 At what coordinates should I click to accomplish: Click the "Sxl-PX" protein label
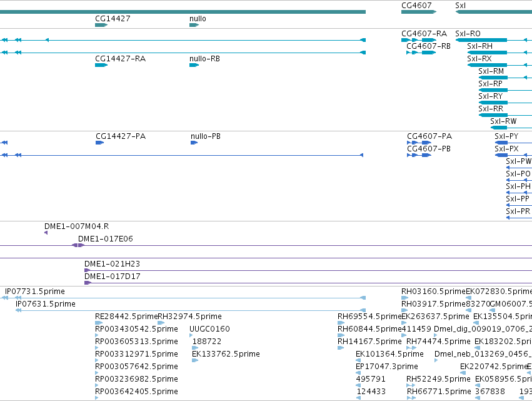(x=506, y=149)
